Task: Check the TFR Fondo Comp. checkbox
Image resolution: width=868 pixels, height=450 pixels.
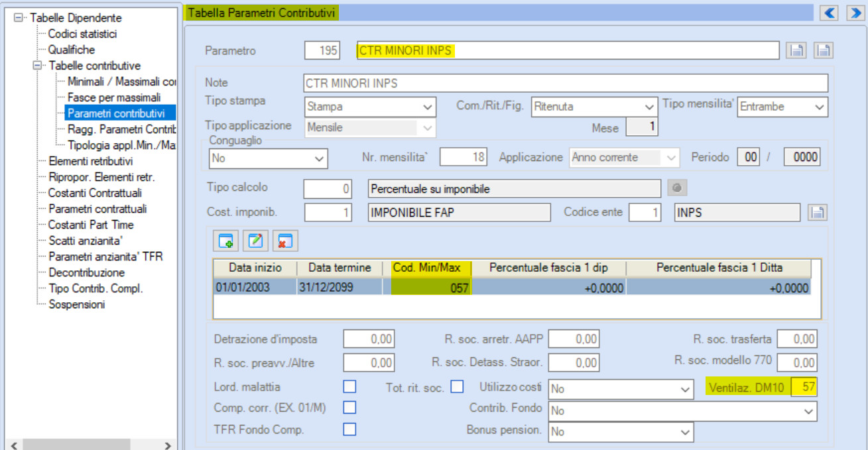Action: [349, 429]
